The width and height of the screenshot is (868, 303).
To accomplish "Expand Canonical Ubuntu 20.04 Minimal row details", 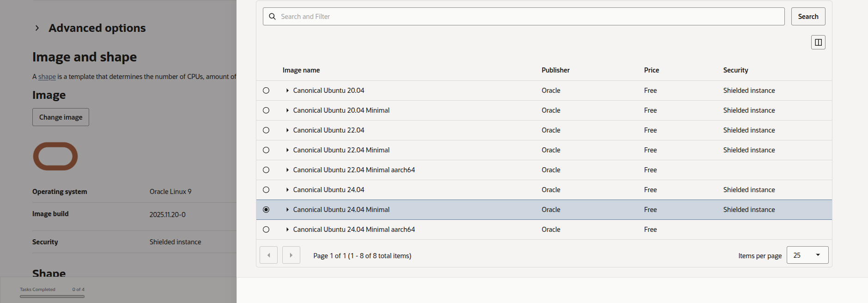I will tap(287, 110).
